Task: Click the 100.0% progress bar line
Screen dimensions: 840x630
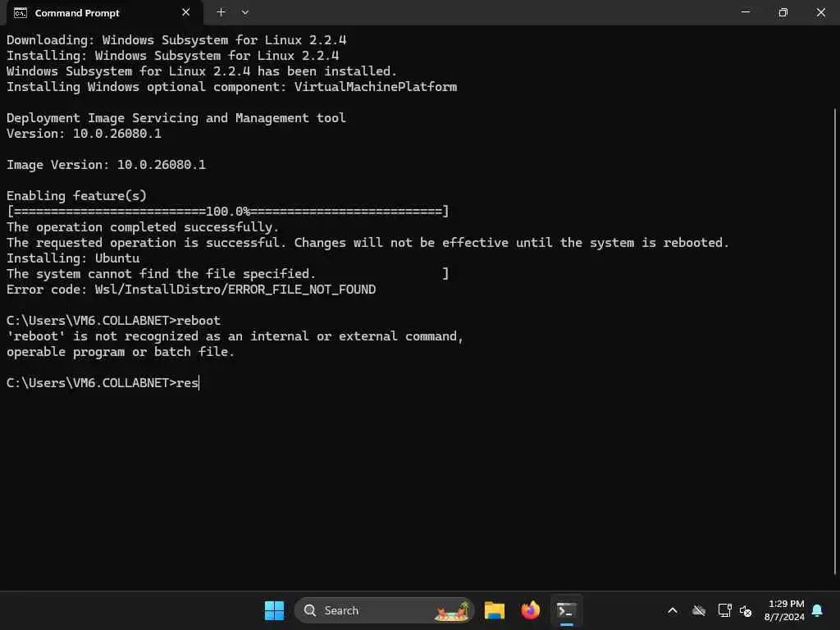Action: click(x=228, y=212)
